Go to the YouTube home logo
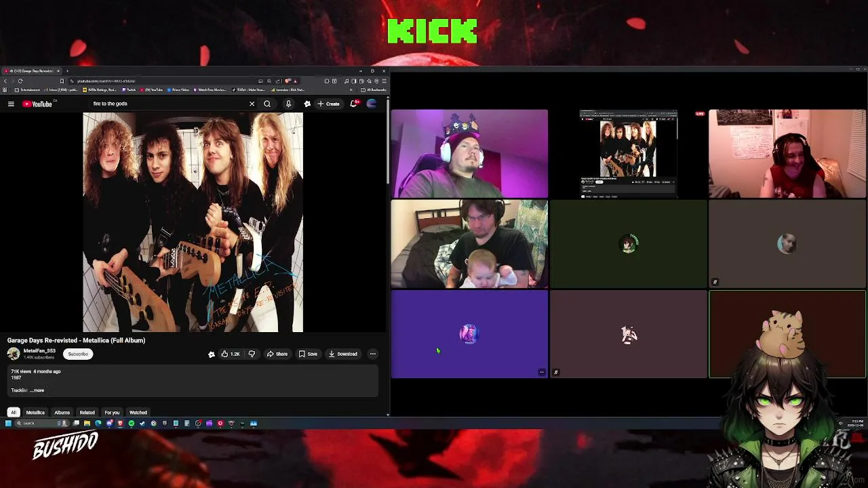 click(x=37, y=104)
